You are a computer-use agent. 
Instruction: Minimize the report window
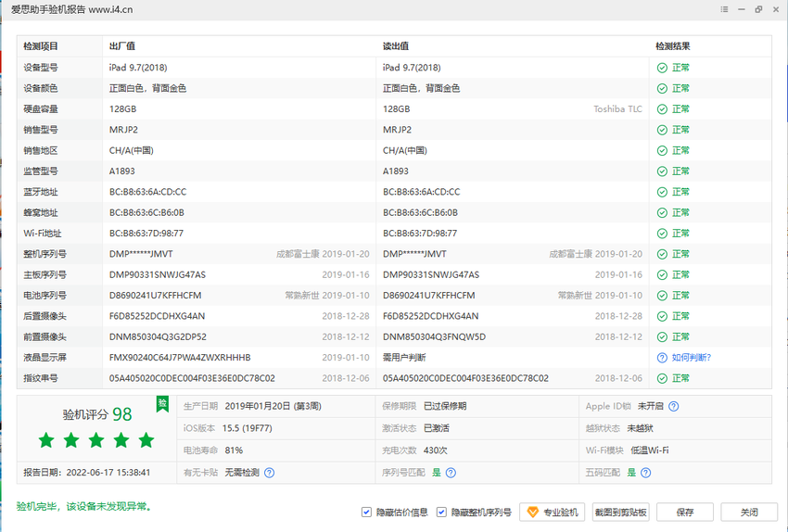(x=742, y=9)
